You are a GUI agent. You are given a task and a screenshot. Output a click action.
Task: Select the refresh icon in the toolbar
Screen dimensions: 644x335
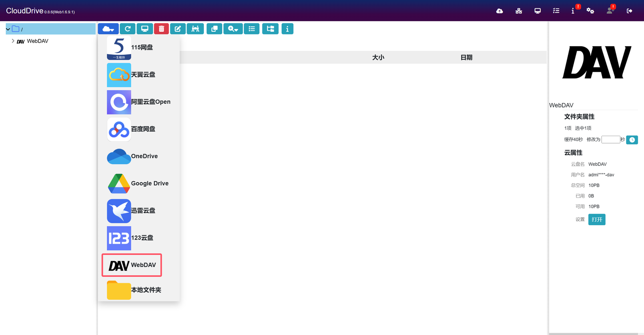(127, 28)
